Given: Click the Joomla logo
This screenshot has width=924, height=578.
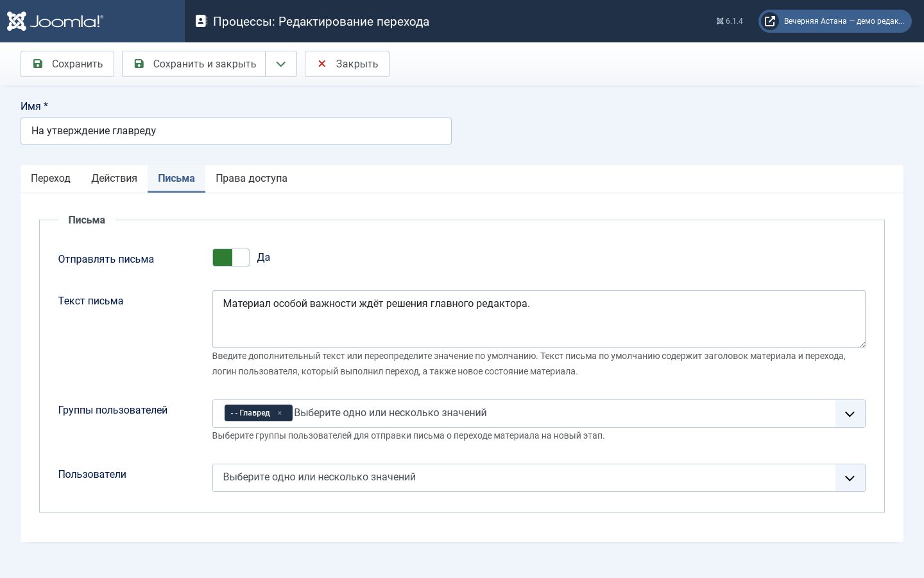Looking at the screenshot, I should point(55,21).
